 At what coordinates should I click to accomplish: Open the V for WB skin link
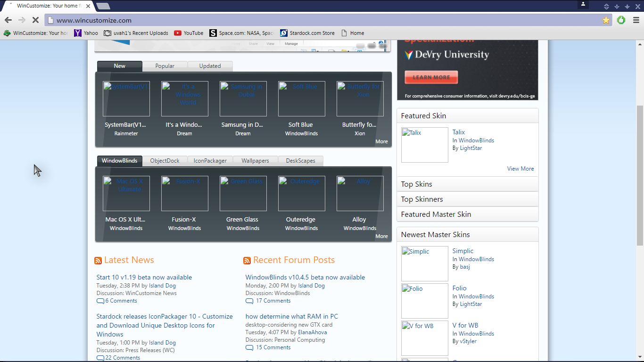point(465,326)
